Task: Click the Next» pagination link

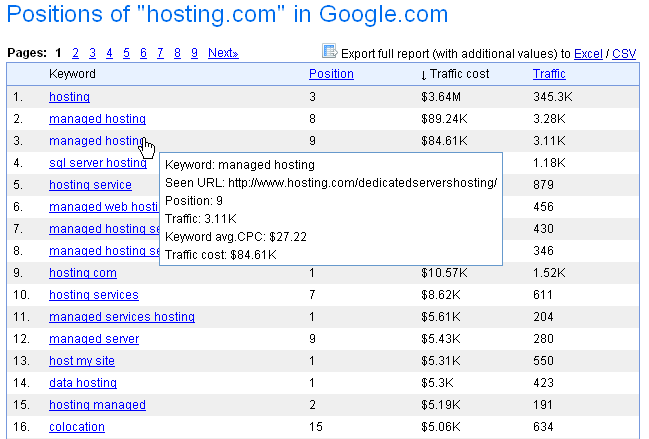Action: coord(223,53)
